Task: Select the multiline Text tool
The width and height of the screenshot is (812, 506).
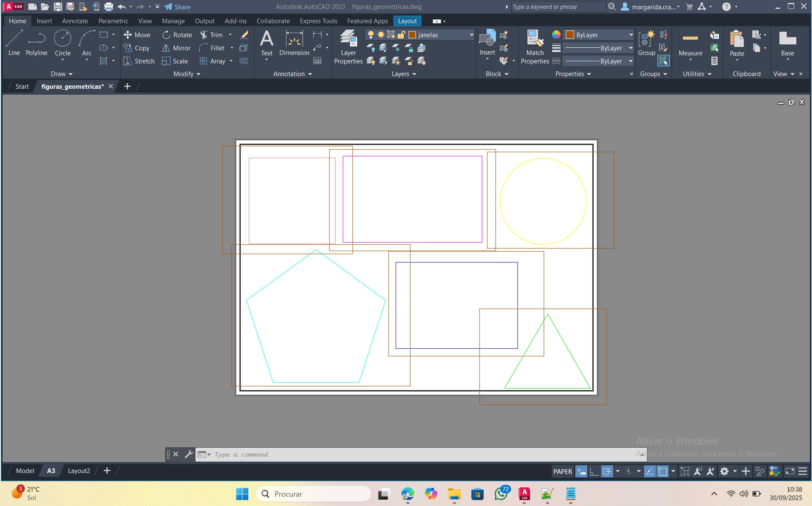Action: 267,43
